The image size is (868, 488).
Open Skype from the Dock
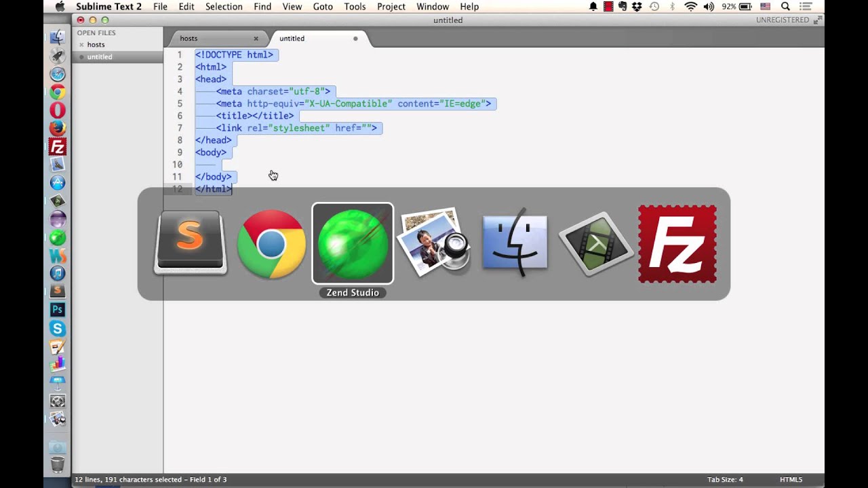tap(58, 328)
